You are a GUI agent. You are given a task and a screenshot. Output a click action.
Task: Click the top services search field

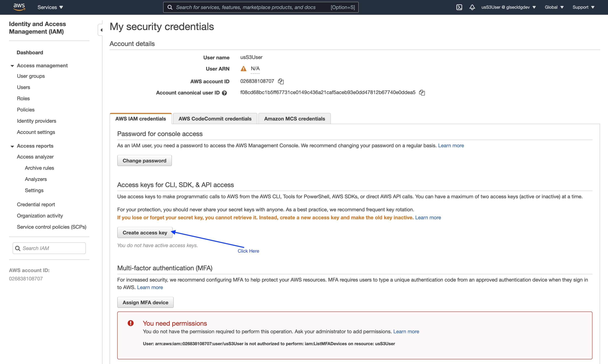tap(261, 7)
